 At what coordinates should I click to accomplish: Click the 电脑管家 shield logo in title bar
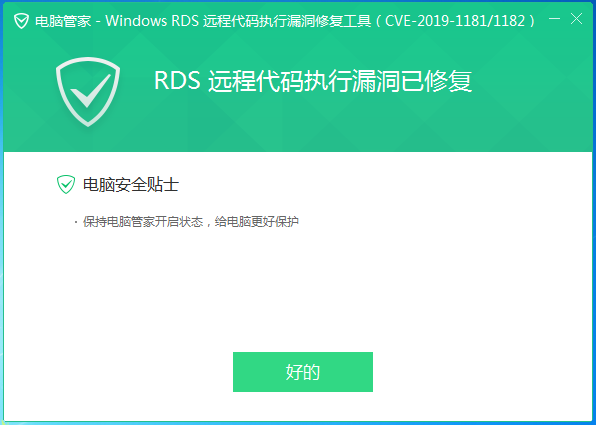(x=21, y=21)
